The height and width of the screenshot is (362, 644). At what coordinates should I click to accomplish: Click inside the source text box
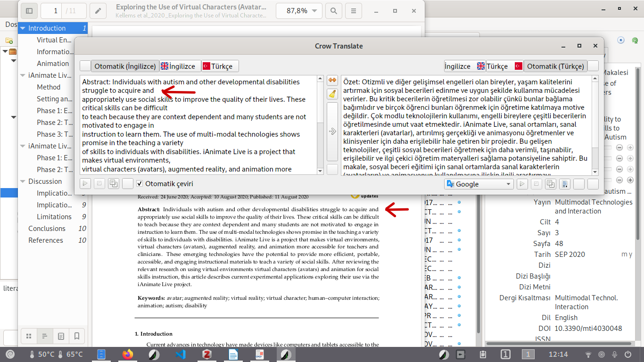click(x=199, y=125)
